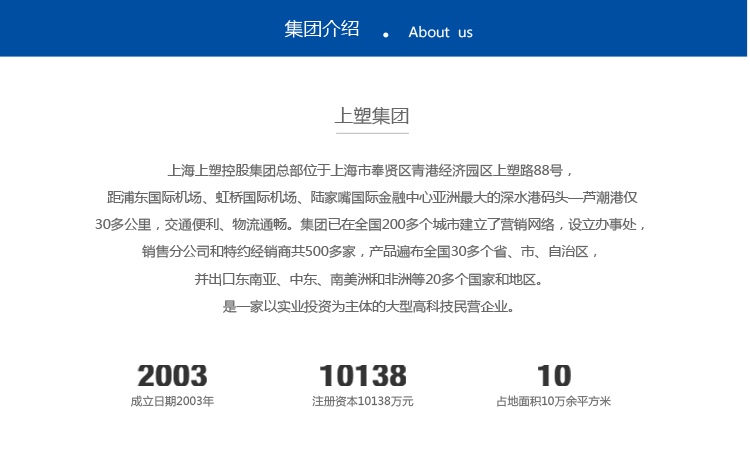
Task: Click the large 2003 figure
Action: pos(172,375)
